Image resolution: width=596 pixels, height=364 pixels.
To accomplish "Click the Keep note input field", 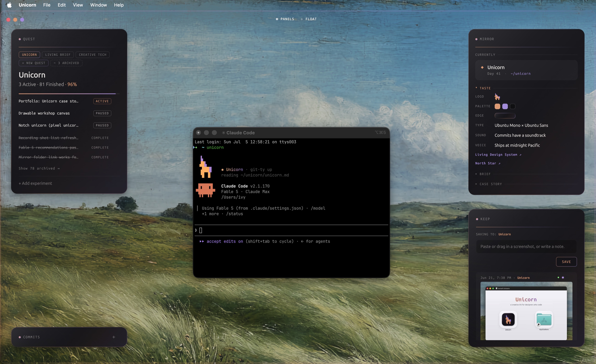I will tap(526, 246).
